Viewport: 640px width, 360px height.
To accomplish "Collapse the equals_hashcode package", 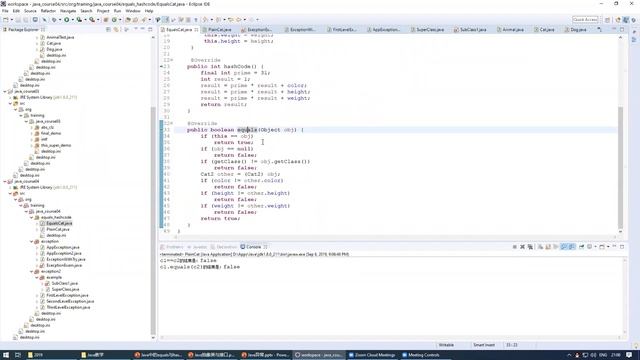I will [x=31, y=218].
